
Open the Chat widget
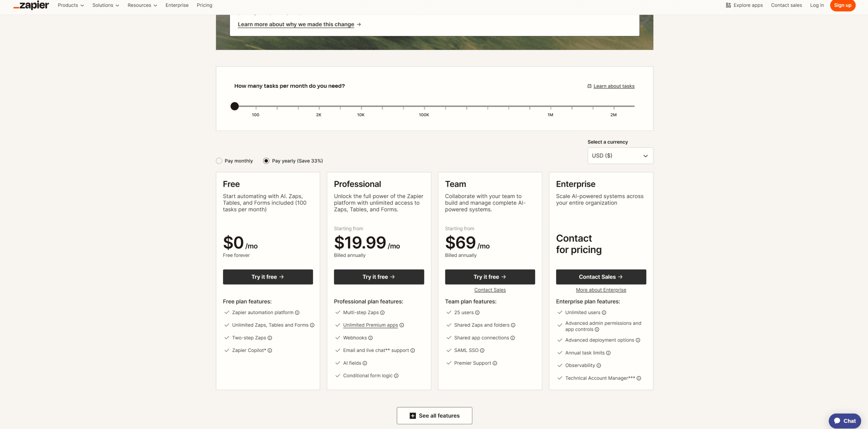[845, 421]
